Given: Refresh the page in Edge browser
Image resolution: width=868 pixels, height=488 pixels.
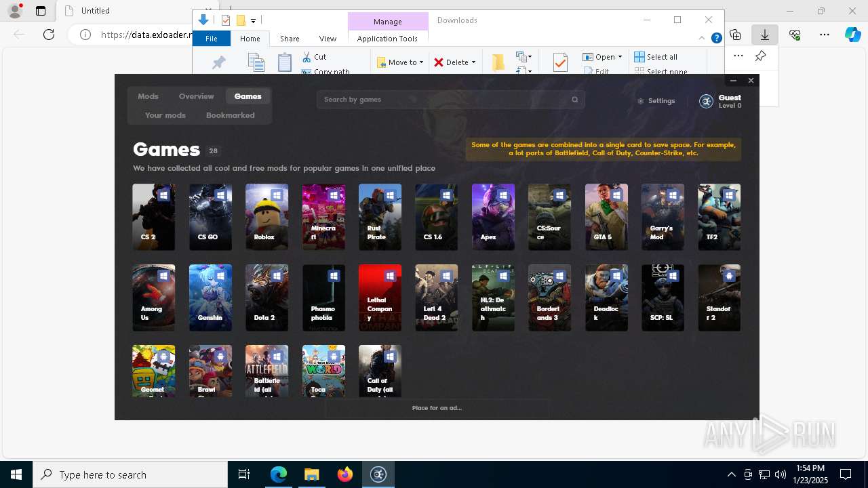Looking at the screenshot, I should (49, 35).
